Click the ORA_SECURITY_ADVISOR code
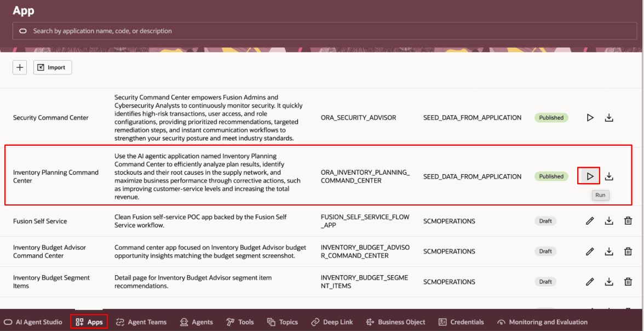Image resolution: width=644 pixels, height=331 pixels. [x=358, y=118]
